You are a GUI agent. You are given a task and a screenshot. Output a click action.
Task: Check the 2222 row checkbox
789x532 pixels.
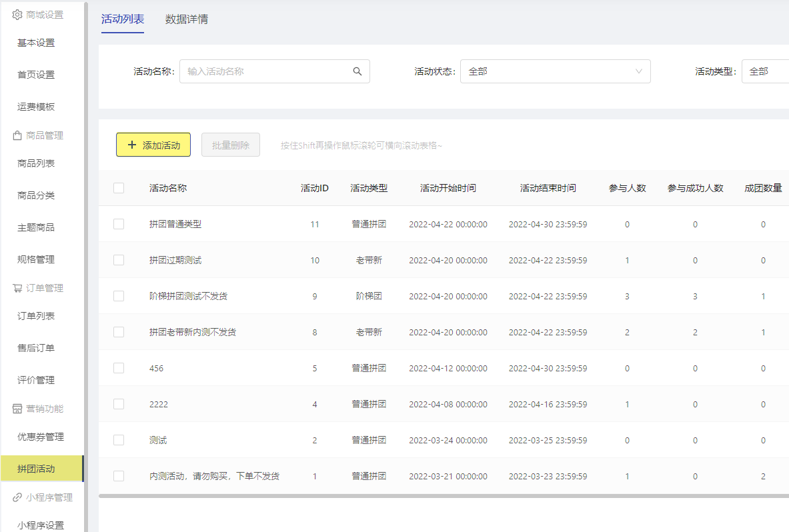click(119, 404)
